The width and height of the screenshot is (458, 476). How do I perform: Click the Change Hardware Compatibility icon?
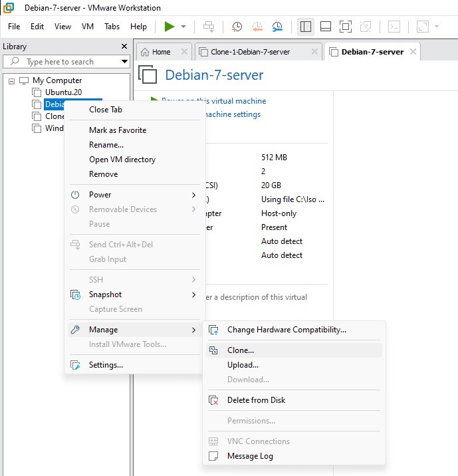click(x=213, y=330)
